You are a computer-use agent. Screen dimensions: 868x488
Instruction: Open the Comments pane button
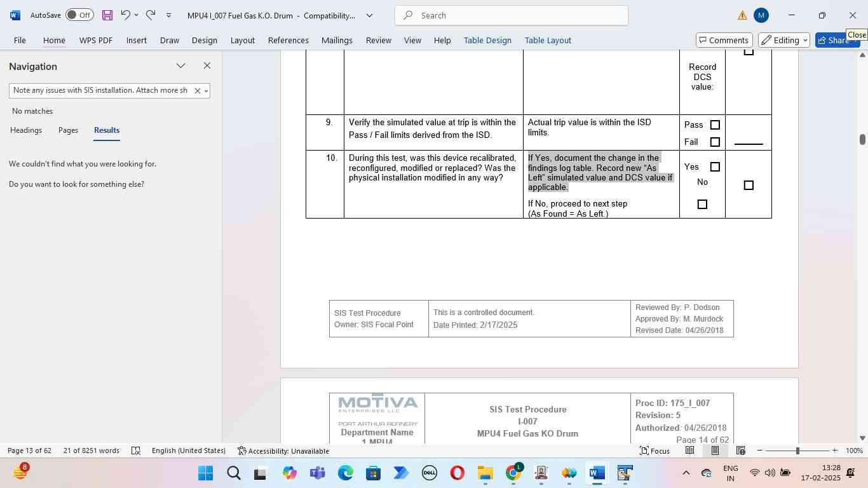[x=724, y=40]
